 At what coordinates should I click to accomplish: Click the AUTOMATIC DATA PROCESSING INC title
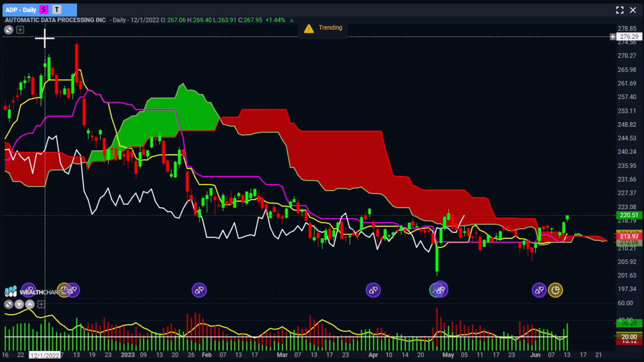(x=55, y=20)
